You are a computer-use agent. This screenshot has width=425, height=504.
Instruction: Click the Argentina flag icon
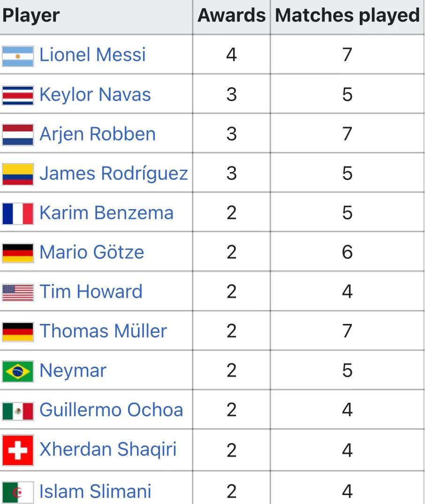point(18,56)
